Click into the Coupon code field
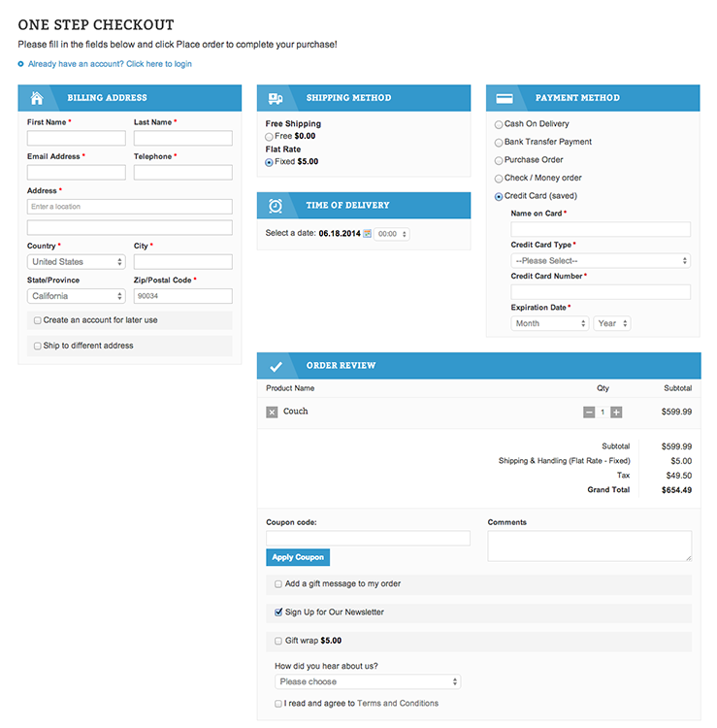Viewport: 717px width, 728px height. pos(368,538)
